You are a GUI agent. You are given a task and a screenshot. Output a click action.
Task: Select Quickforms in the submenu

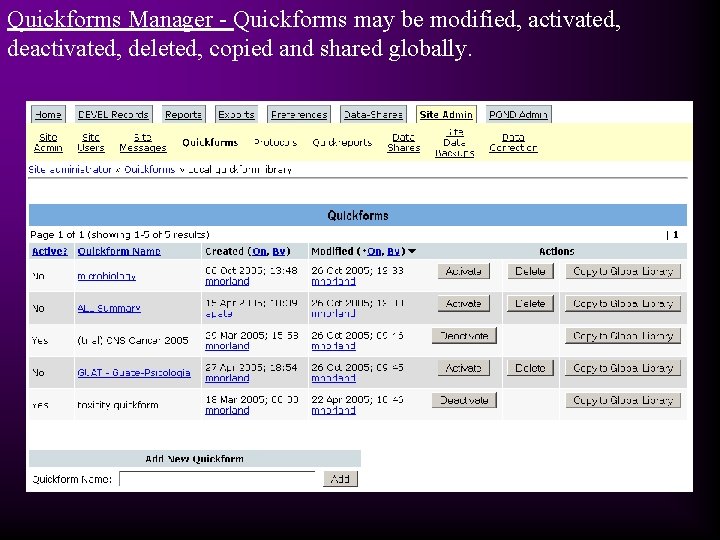coord(210,142)
